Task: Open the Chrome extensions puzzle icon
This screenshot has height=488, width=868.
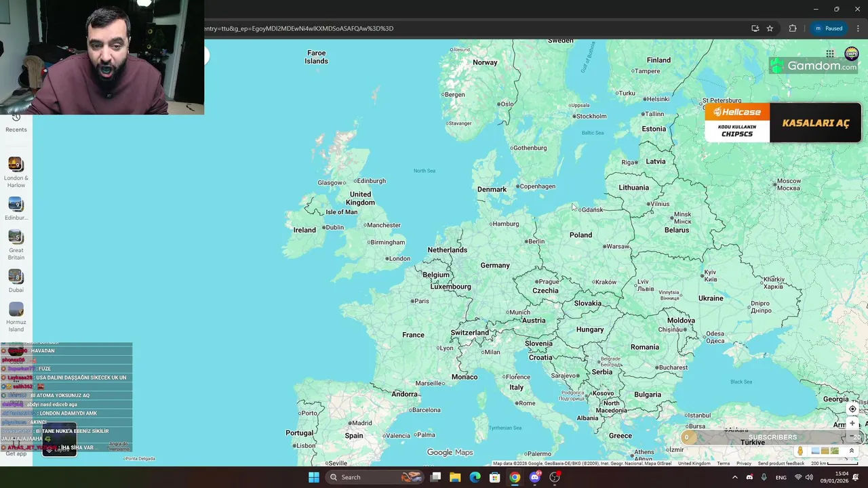Action: point(793,28)
